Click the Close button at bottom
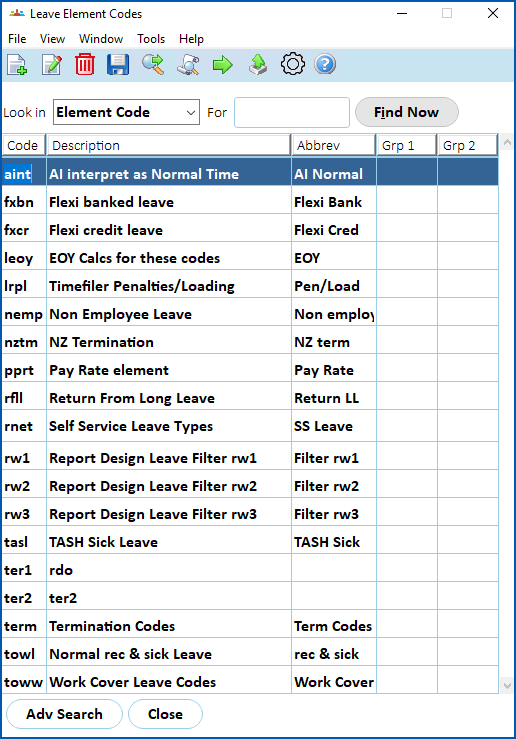 pos(165,714)
